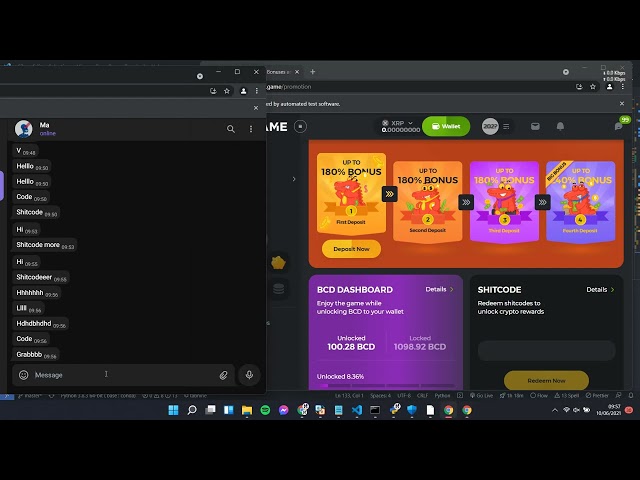The image size is (640, 480).
Task: Show hidden system tray icons chevron
Action: 555,410
